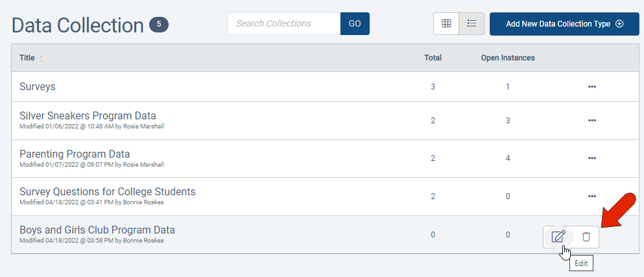Screen dimensions: 644x277
Task: Click the Title sort arrow icon
Action: [42, 58]
